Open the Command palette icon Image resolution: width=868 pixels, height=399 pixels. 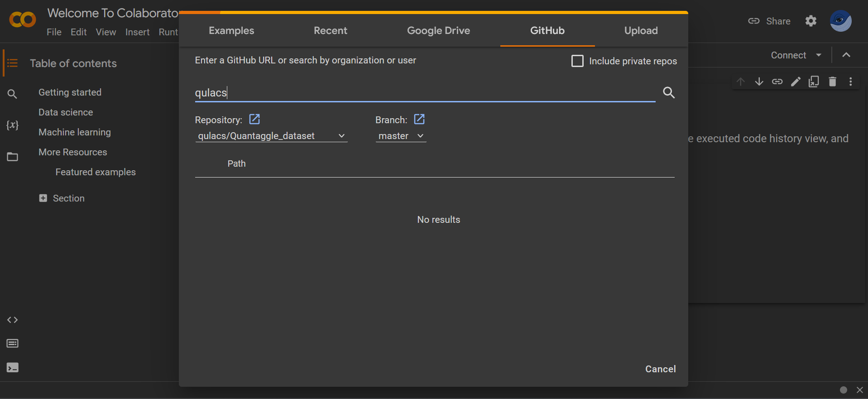[12, 343]
